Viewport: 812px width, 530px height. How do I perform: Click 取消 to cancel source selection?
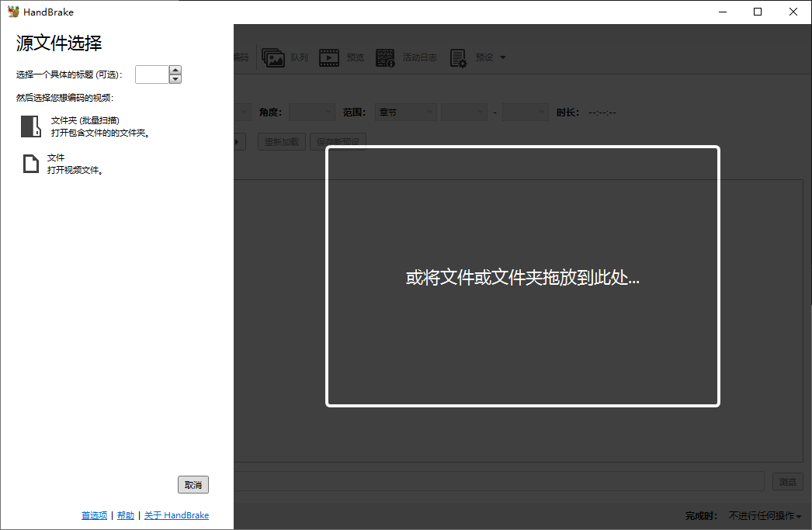193,484
